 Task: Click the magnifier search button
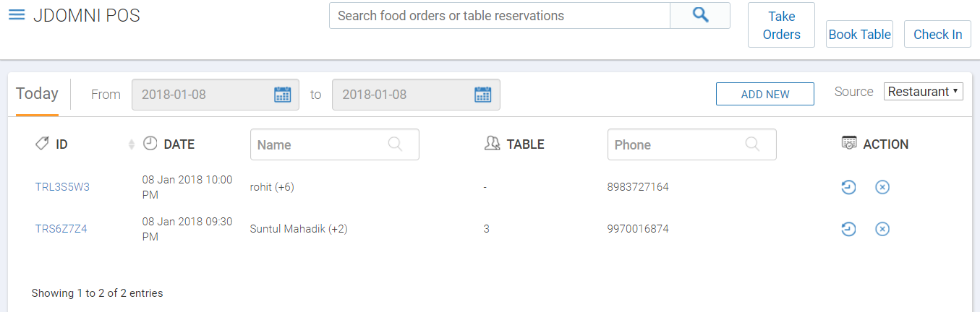700,15
